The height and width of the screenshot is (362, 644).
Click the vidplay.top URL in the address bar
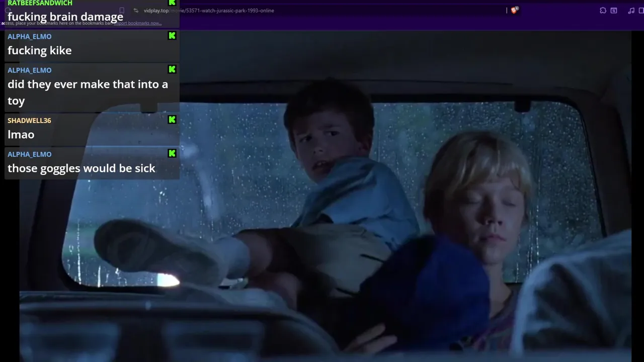pyautogui.click(x=209, y=11)
